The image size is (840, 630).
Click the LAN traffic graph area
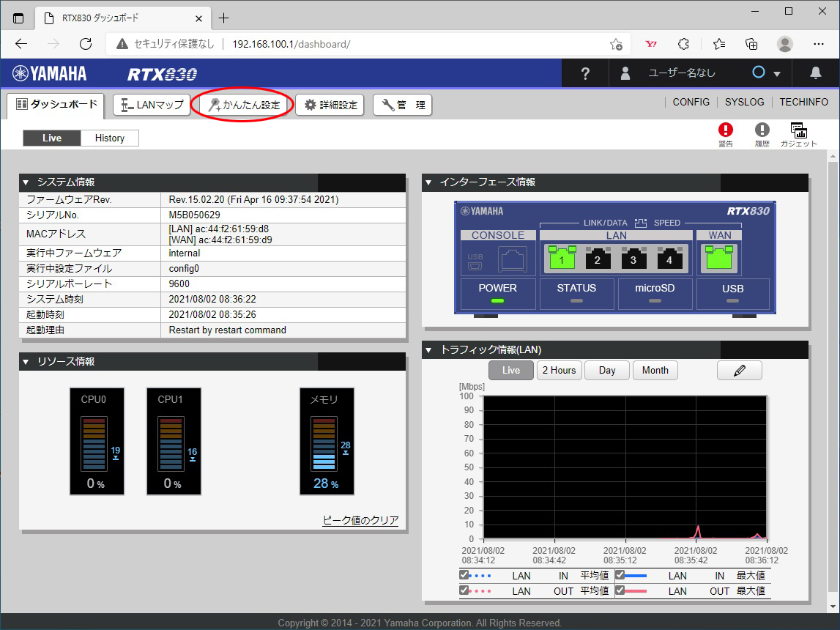[x=625, y=467]
